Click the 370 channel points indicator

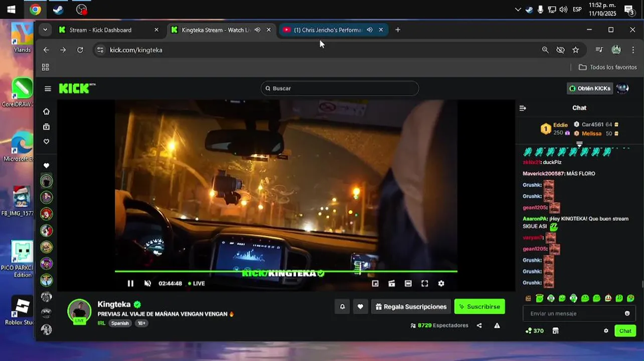coord(535,331)
